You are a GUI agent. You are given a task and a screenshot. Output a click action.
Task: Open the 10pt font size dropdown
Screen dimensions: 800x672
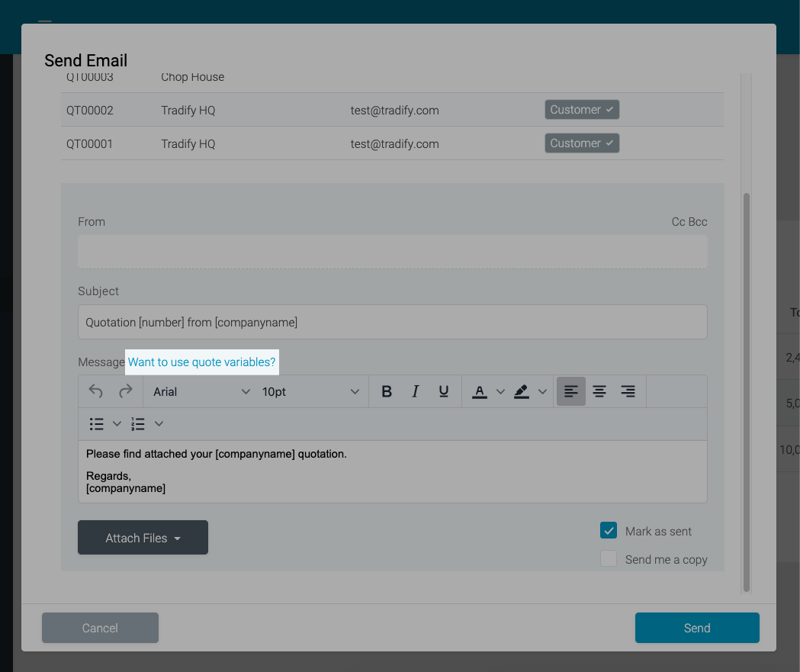[x=310, y=391]
